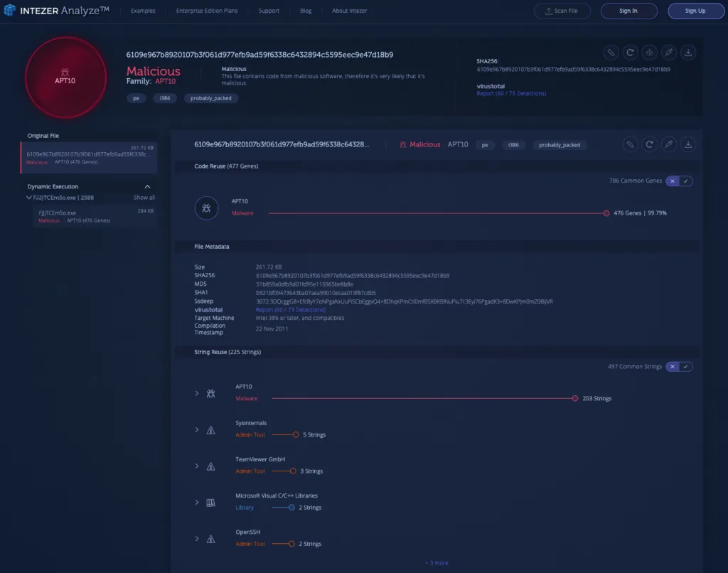Click the Scan File button

(x=562, y=11)
